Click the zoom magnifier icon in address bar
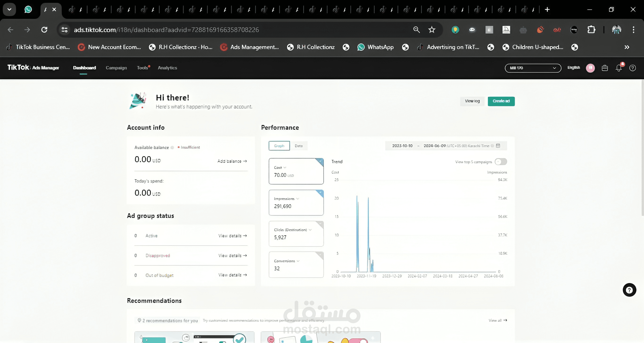The height and width of the screenshot is (343, 644). [x=416, y=30]
